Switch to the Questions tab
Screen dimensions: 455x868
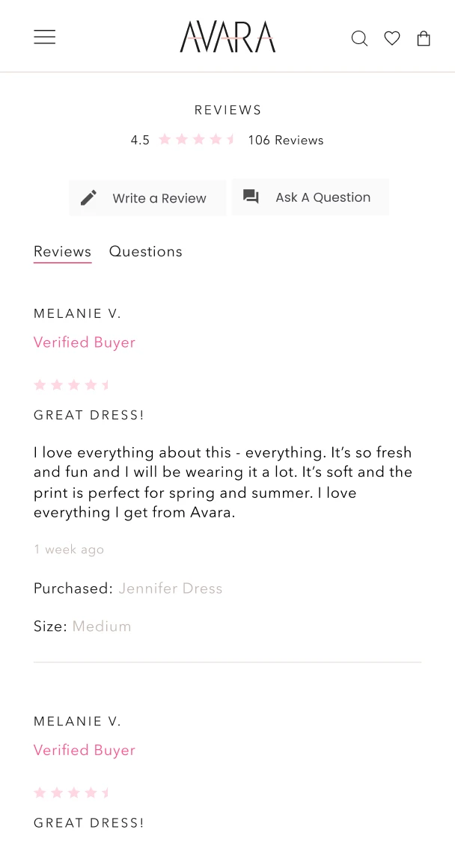(x=146, y=251)
